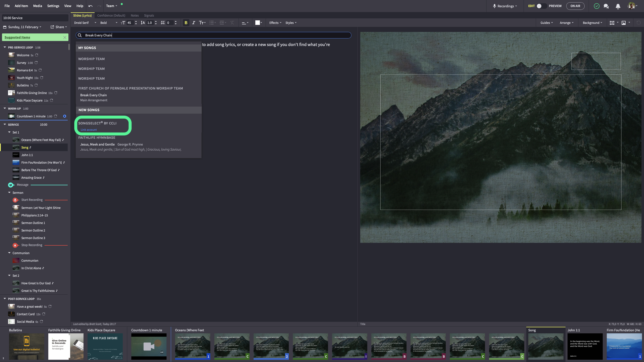Viewport: 644px width, 362px height.
Task: Open the chat messages icon
Action: click(x=606, y=6)
